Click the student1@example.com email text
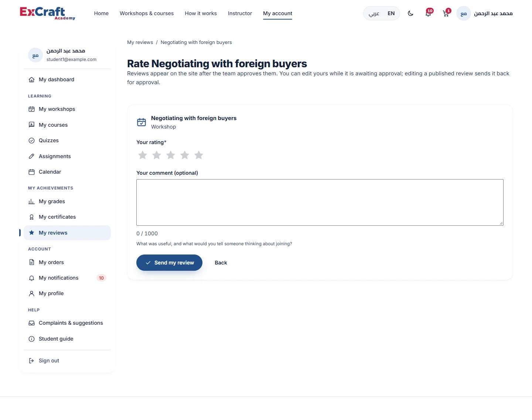532x420 pixels. point(71,59)
